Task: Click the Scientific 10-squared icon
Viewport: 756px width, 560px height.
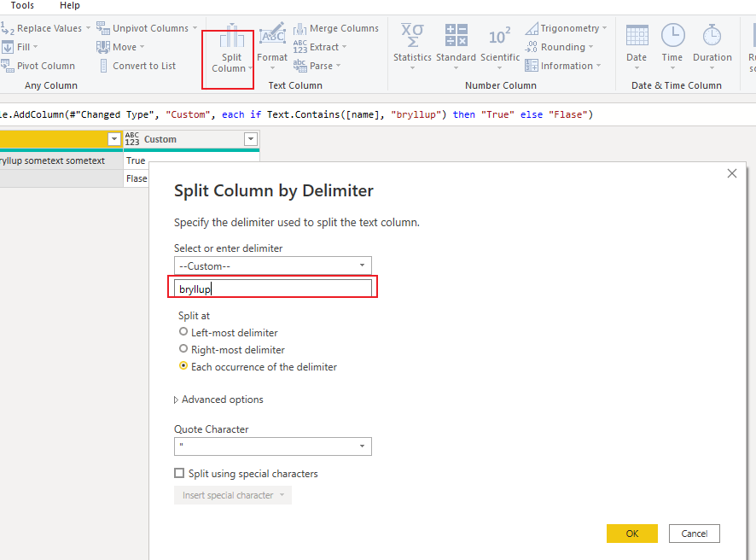Action: [499, 36]
